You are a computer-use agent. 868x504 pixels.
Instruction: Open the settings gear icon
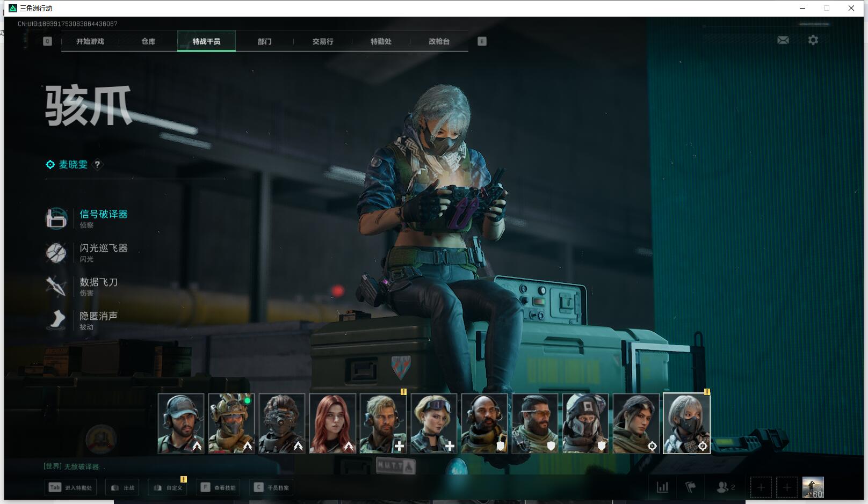(813, 40)
